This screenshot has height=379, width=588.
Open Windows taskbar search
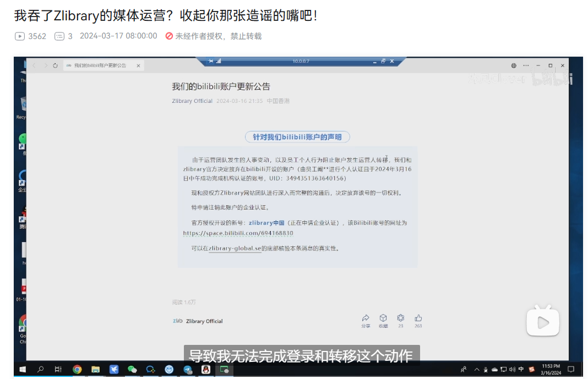click(41, 370)
